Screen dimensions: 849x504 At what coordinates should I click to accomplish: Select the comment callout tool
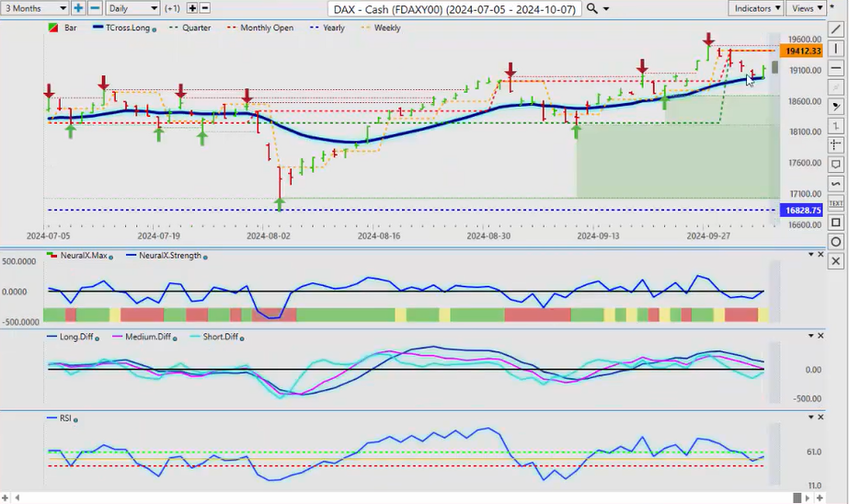[x=835, y=164]
